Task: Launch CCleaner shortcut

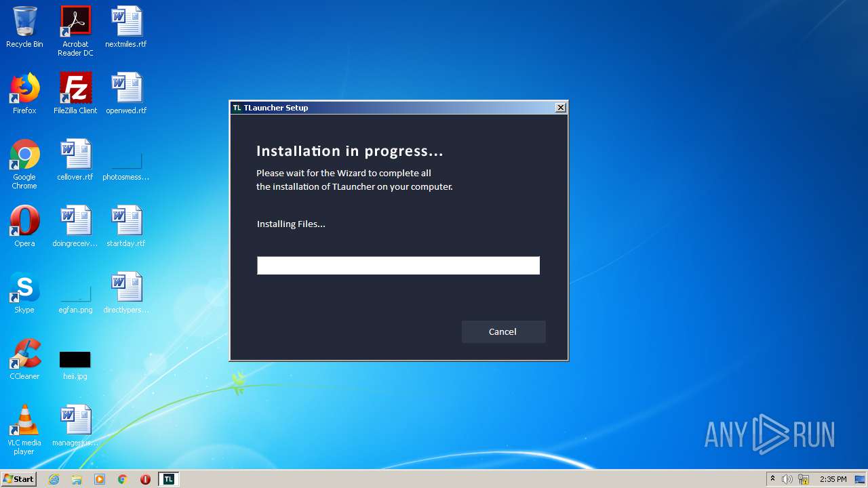Action: pyautogui.click(x=24, y=359)
